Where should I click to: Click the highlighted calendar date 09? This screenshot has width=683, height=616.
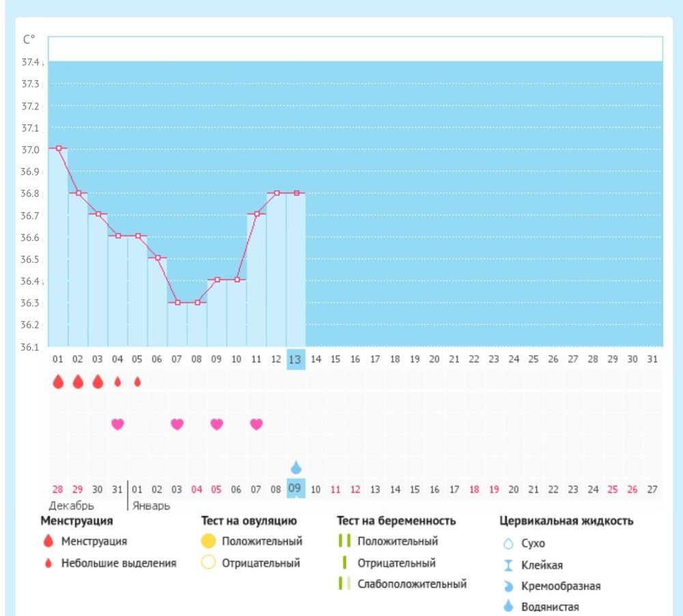296,489
